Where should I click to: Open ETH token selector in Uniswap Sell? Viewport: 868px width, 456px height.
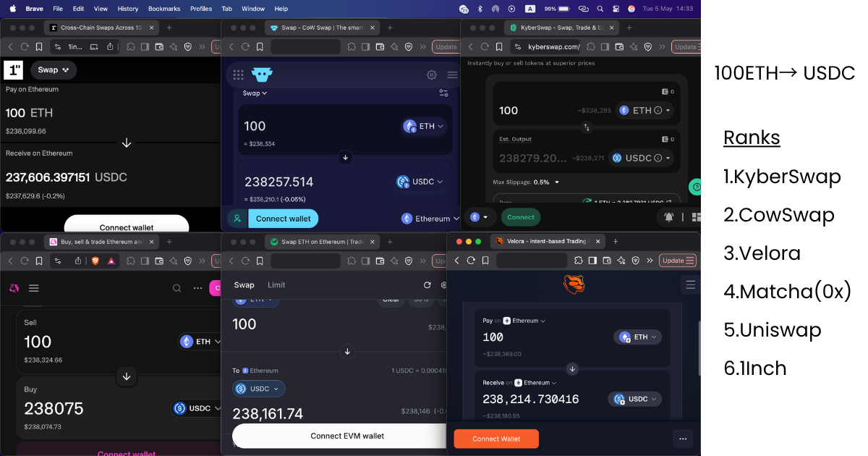[200, 342]
